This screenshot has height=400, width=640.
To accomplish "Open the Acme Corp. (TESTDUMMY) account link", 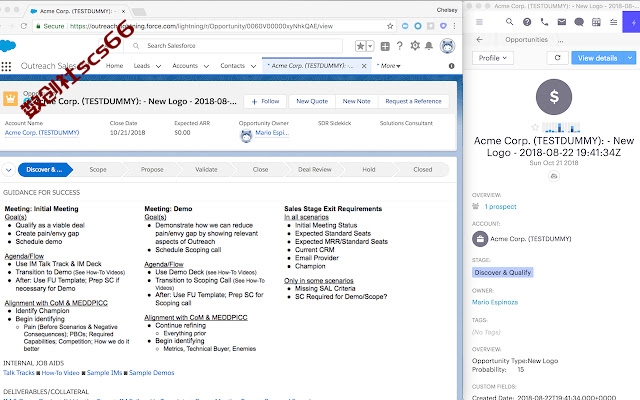I will [42, 133].
